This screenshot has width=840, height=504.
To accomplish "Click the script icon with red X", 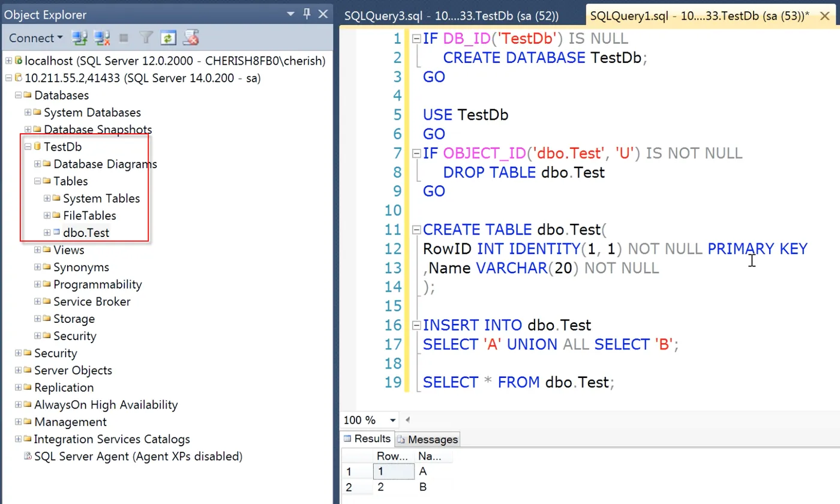I will pyautogui.click(x=191, y=38).
